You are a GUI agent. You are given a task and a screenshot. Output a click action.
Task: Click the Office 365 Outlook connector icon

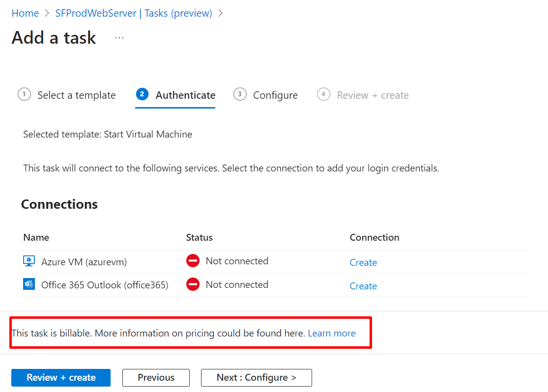tap(29, 284)
